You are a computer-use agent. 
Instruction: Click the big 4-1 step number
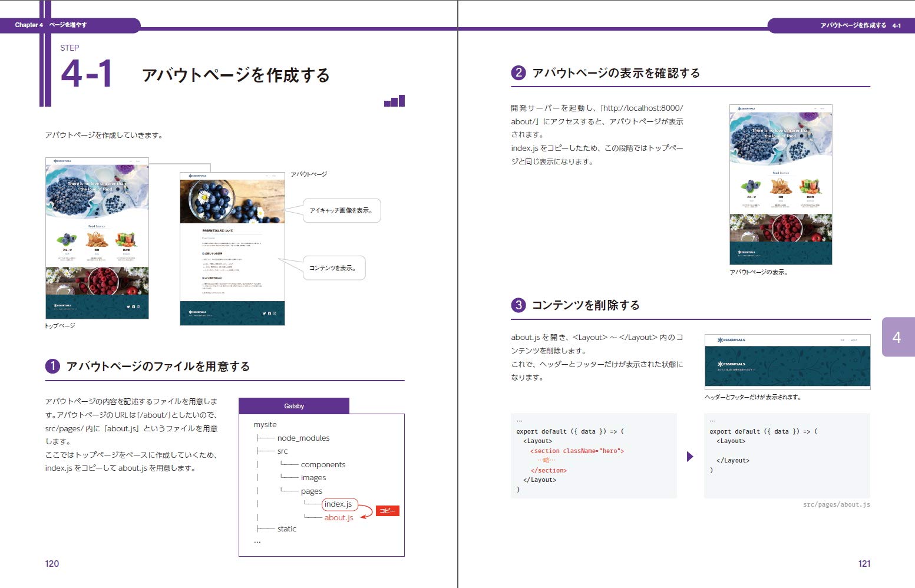click(x=87, y=74)
